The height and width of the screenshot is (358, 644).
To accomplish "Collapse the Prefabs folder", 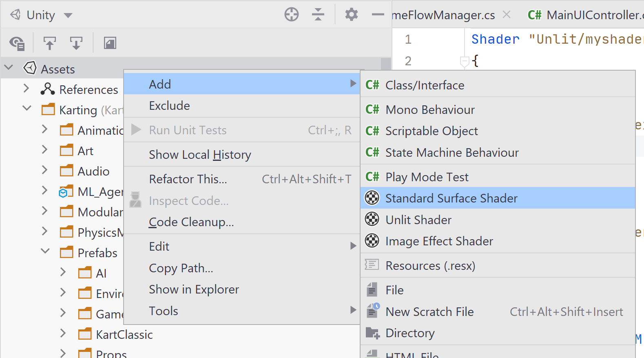I will pos(45,251).
